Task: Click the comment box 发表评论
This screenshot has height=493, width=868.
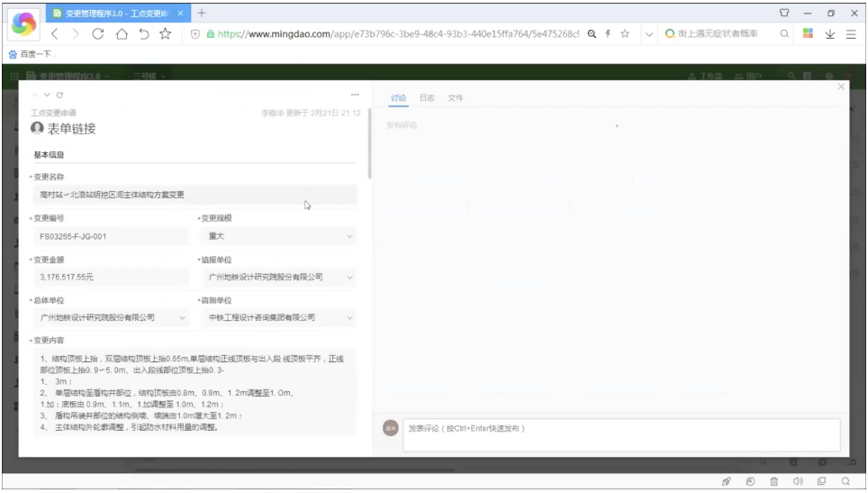Action: tap(621, 434)
